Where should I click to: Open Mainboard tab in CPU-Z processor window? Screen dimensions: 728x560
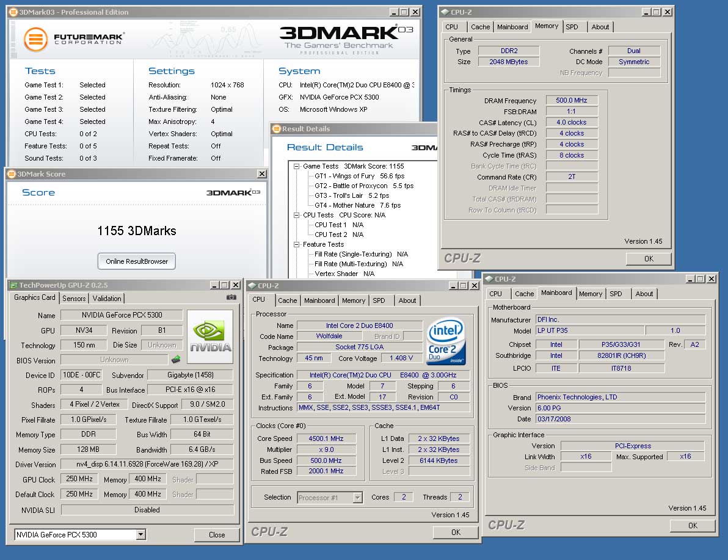tap(319, 300)
